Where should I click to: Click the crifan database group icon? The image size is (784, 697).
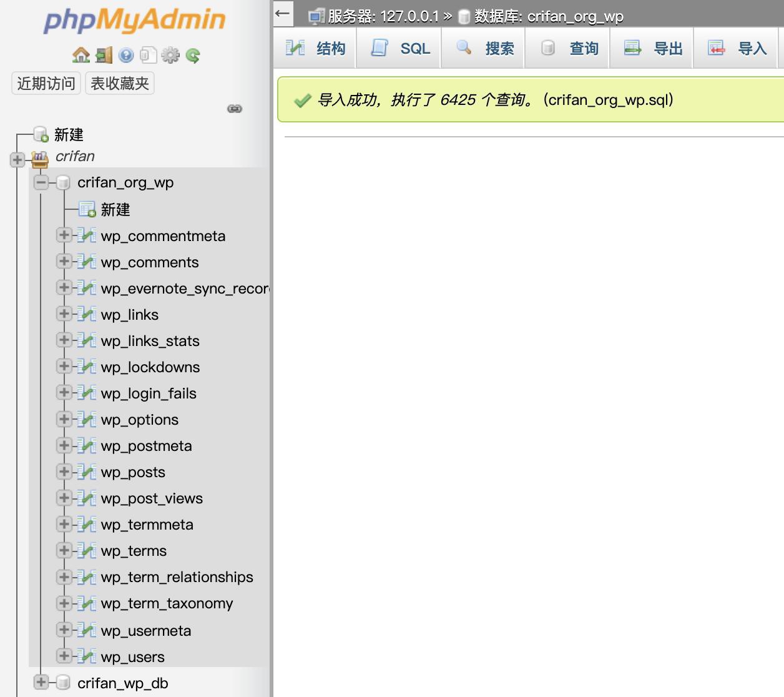(39, 159)
